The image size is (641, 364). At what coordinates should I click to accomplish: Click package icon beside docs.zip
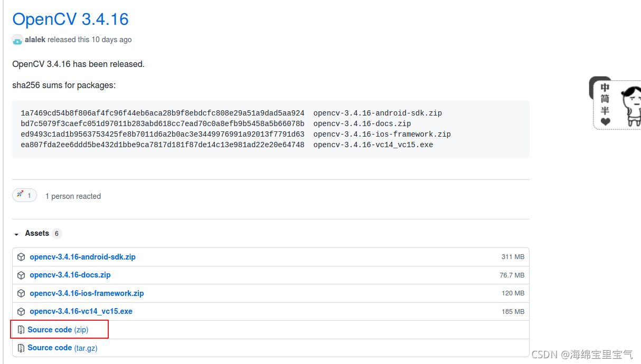point(21,275)
